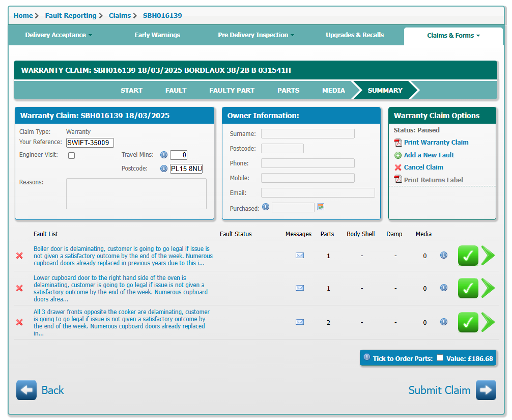This screenshot has width=512, height=420.
Task: Click Print Warranty Claim link
Action: 436,143
